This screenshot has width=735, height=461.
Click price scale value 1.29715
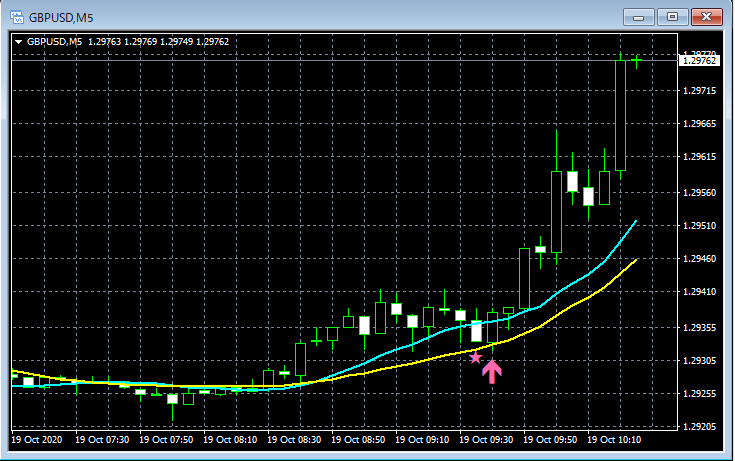[x=699, y=91]
